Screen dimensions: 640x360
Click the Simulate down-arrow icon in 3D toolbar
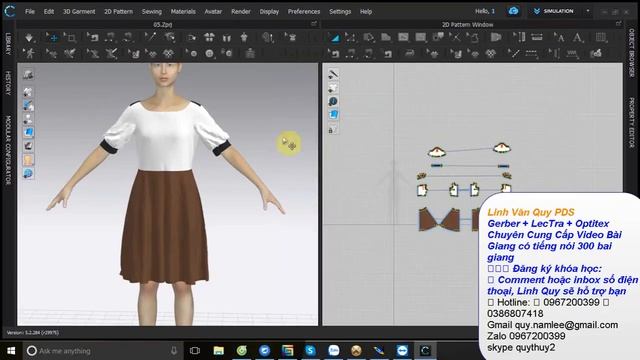point(29,38)
